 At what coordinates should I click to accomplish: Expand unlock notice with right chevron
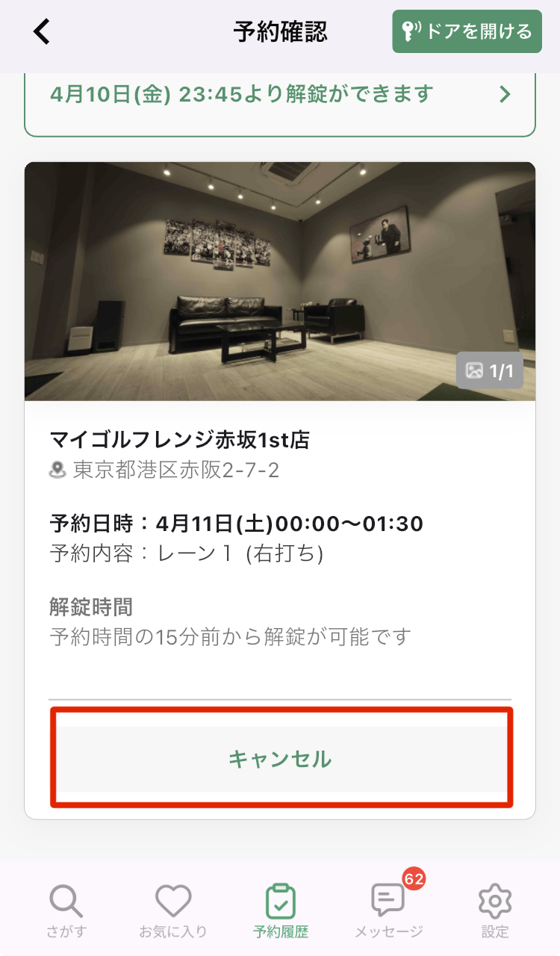[x=505, y=94]
